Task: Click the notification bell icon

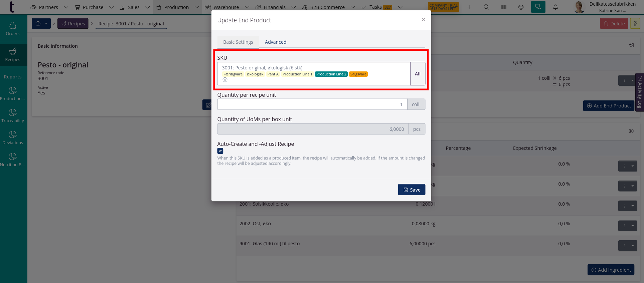Action: coord(555,7)
